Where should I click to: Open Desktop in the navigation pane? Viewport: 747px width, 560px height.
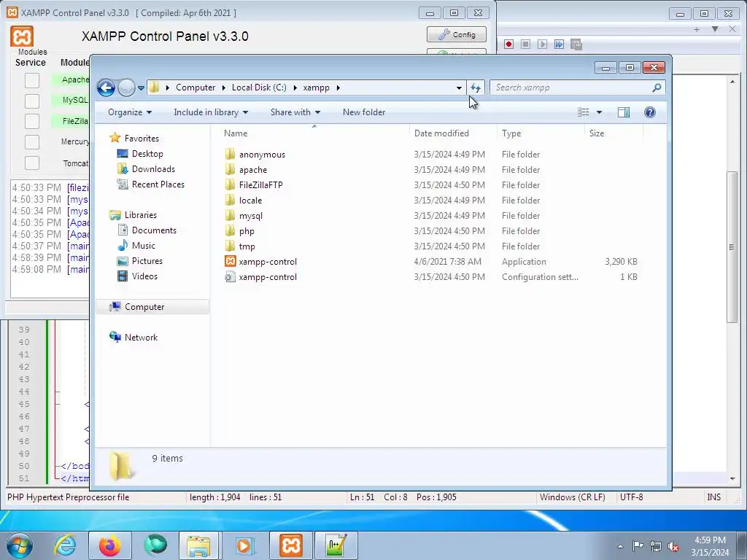pyautogui.click(x=147, y=154)
